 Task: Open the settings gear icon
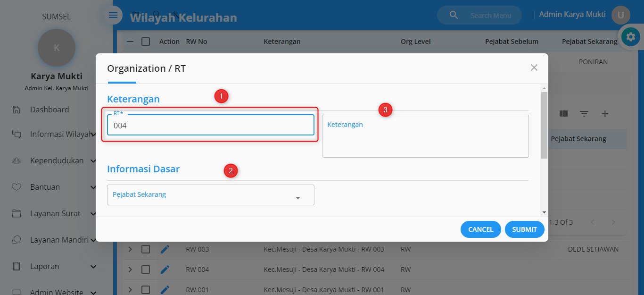point(630,37)
